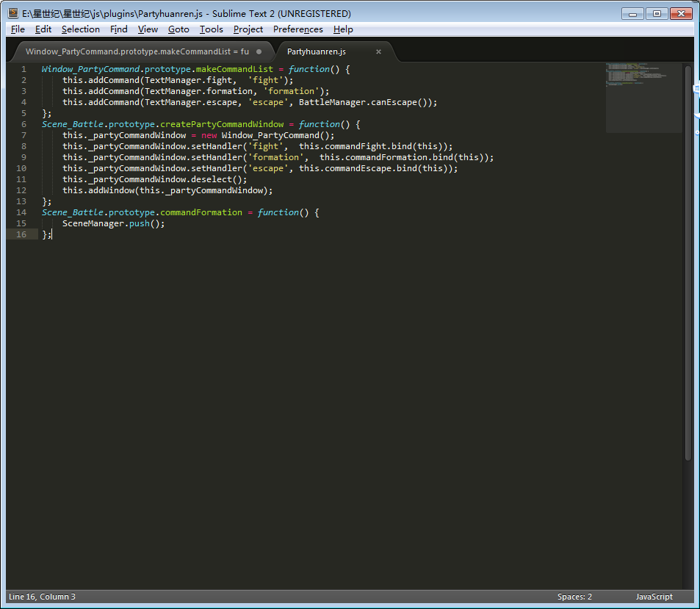Screen dimensions: 700x609
Task: Close the Partyhuanren.js tab
Action: pos(378,52)
